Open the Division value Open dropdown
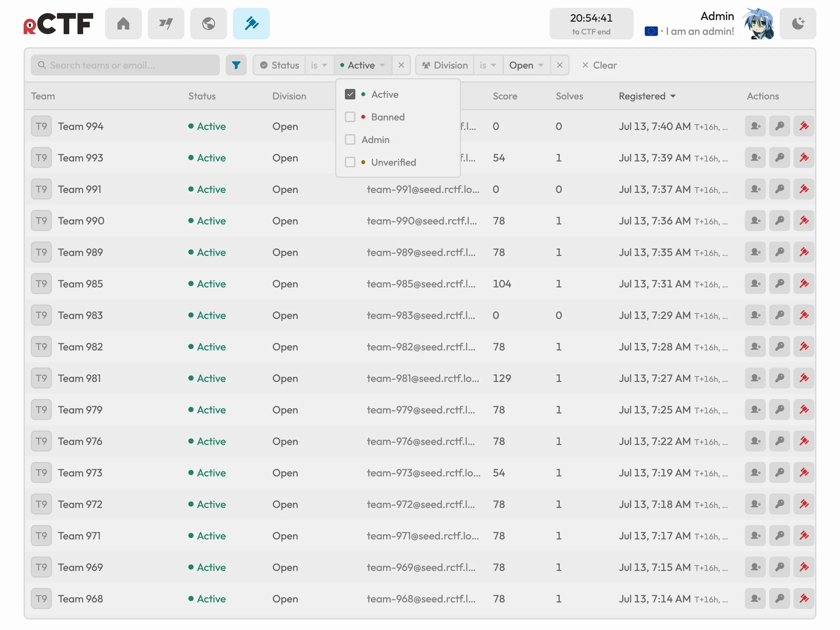The image size is (840, 630). pos(526,65)
